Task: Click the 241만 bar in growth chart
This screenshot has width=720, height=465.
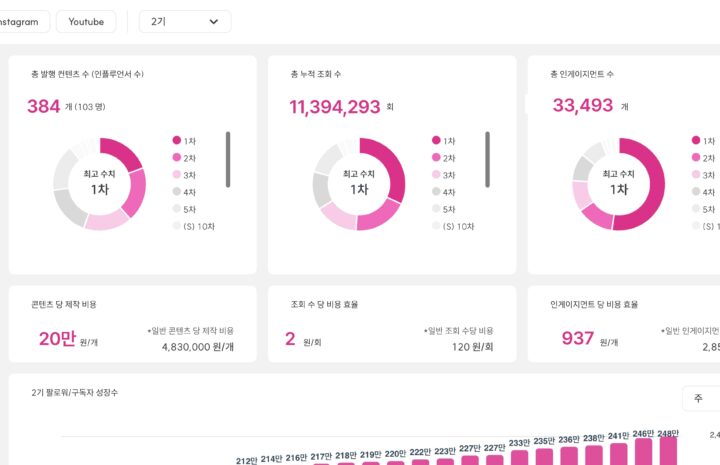Action: coord(619,454)
